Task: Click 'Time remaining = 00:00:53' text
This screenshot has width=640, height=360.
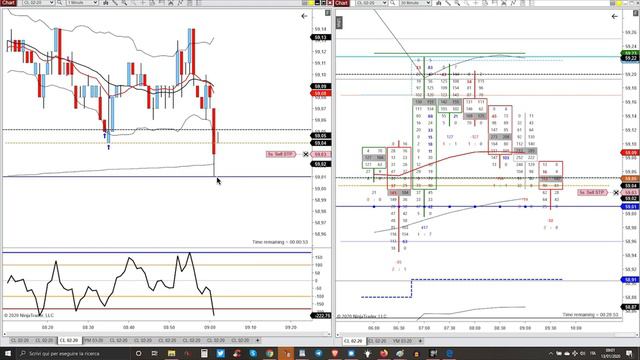Action: (280, 242)
